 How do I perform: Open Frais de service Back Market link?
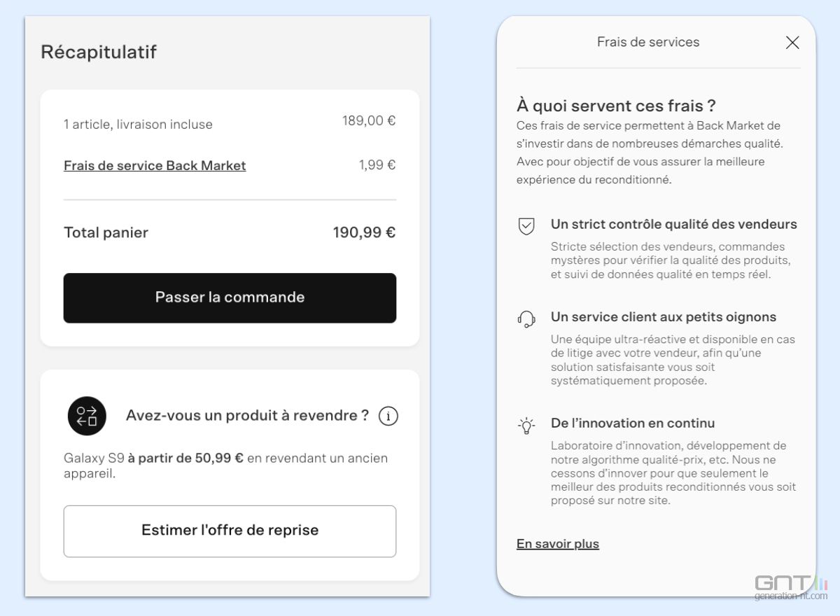coord(155,166)
